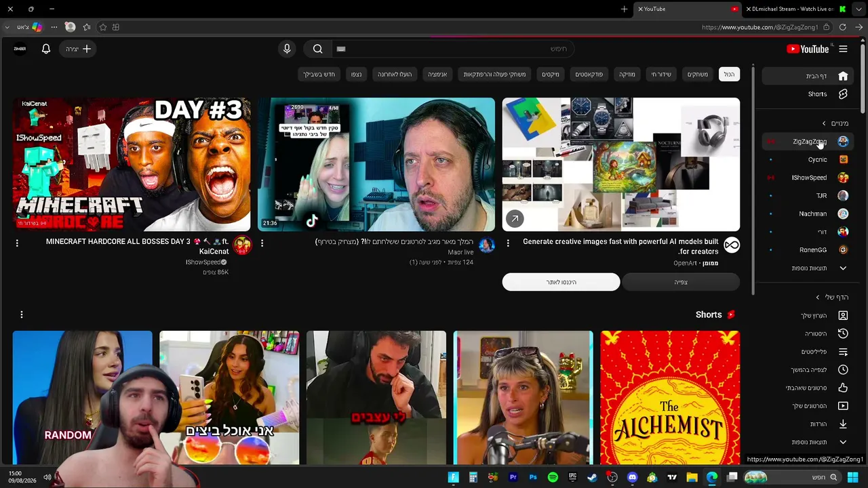The image size is (868, 488).
Task: Open Discord from the taskbar
Action: pyautogui.click(x=632, y=477)
